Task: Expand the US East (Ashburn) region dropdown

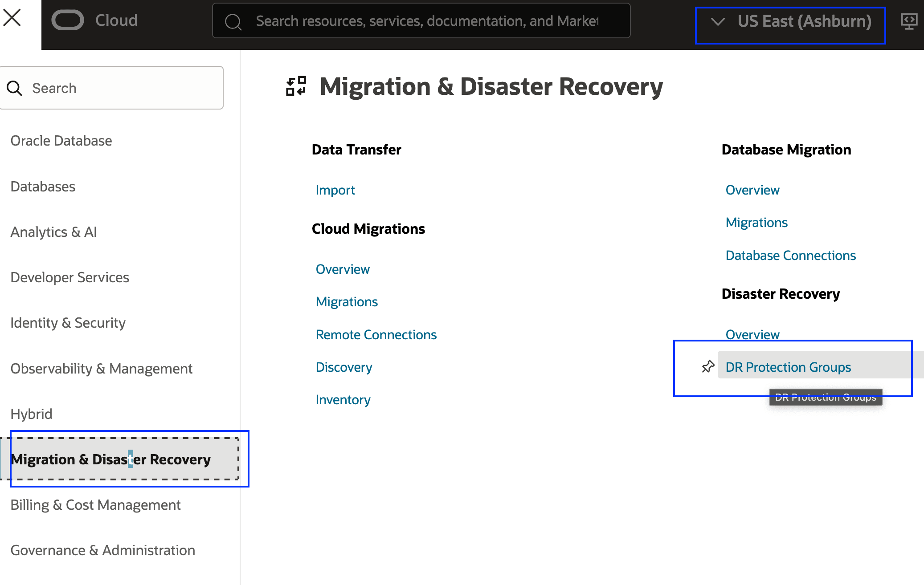Action: (x=804, y=21)
